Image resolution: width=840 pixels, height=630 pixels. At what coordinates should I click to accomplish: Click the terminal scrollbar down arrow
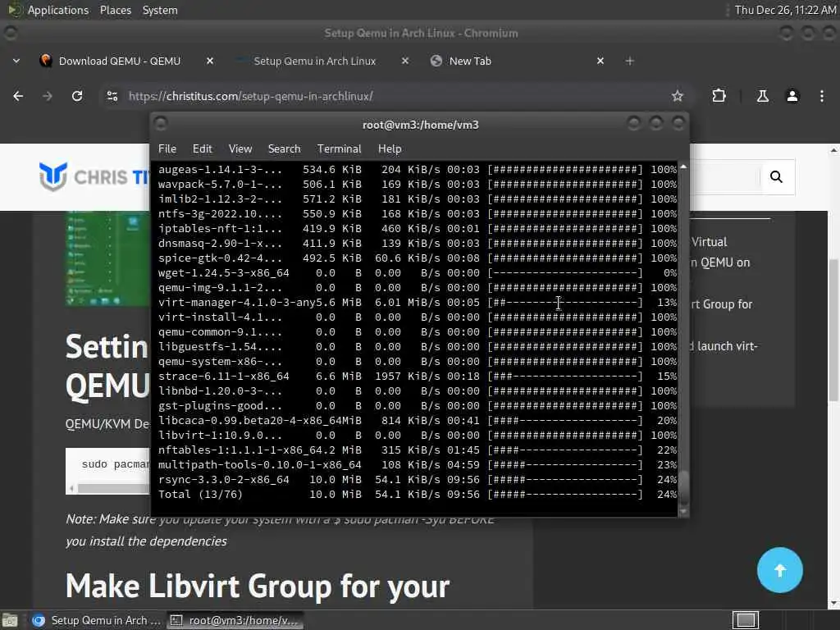click(683, 511)
